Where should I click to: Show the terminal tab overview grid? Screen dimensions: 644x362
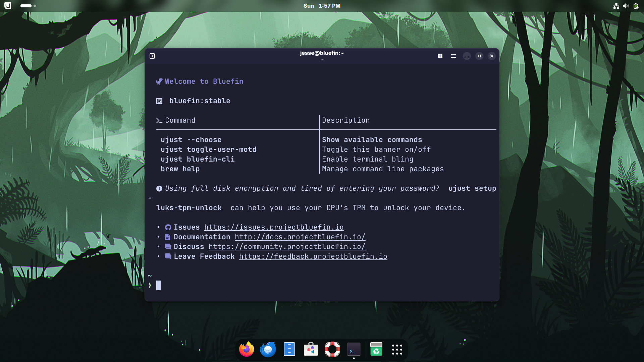click(440, 56)
